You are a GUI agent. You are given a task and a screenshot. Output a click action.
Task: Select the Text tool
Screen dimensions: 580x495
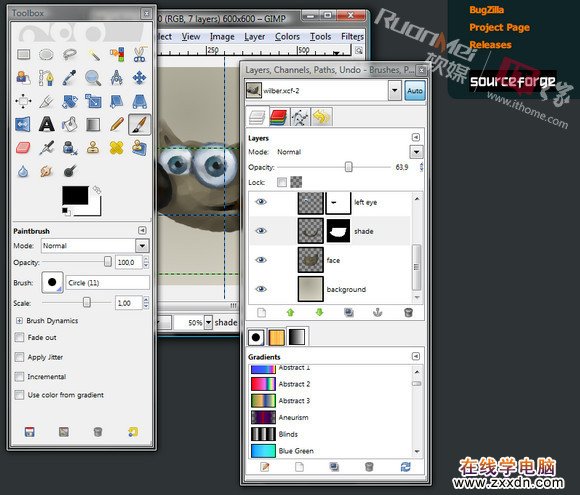click(x=47, y=124)
